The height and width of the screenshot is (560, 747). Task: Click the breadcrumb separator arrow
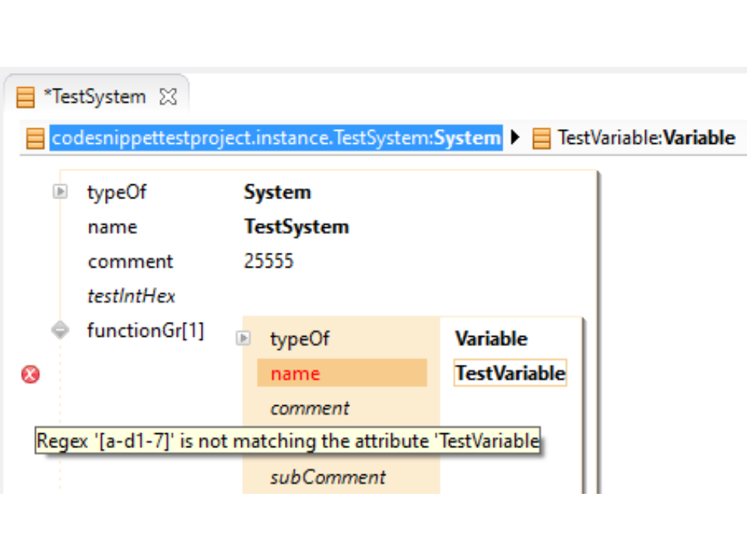click(514, 138)
